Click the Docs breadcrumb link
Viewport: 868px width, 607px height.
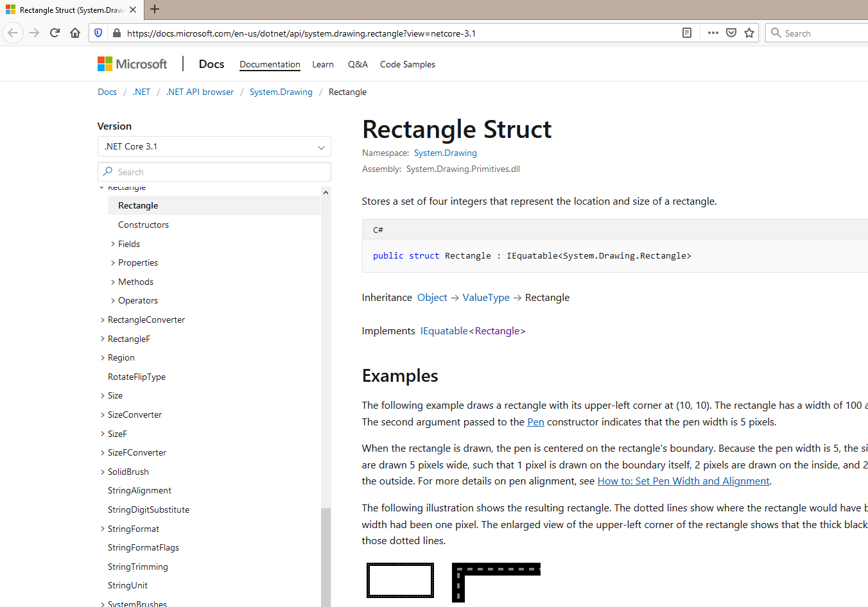pyautogui.click(x=107, y=92)
